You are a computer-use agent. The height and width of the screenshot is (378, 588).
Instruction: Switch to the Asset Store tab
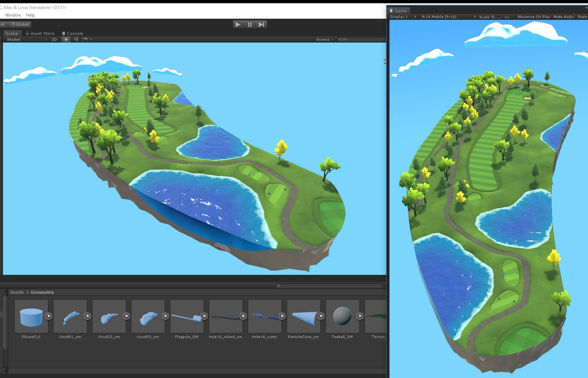point(40,33)
